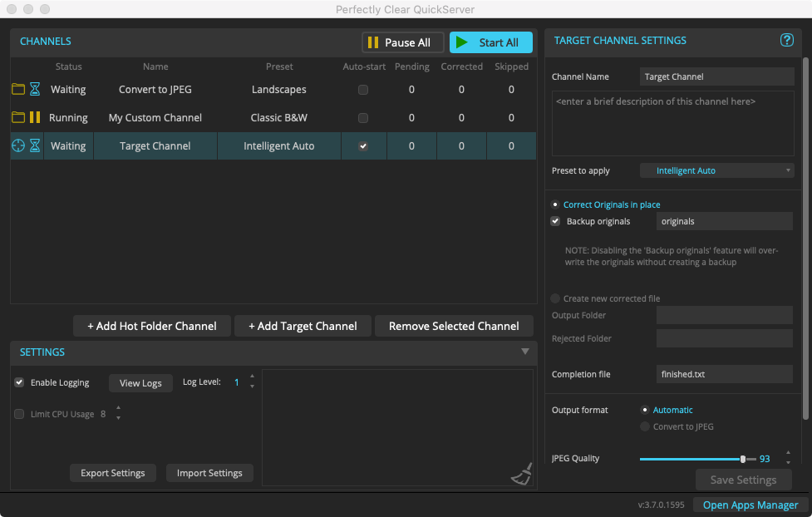Image resolution: width=812 pixels, height=517 pixels.
Task: Clear the log using the broom icon
Action: tap(522, 474)
